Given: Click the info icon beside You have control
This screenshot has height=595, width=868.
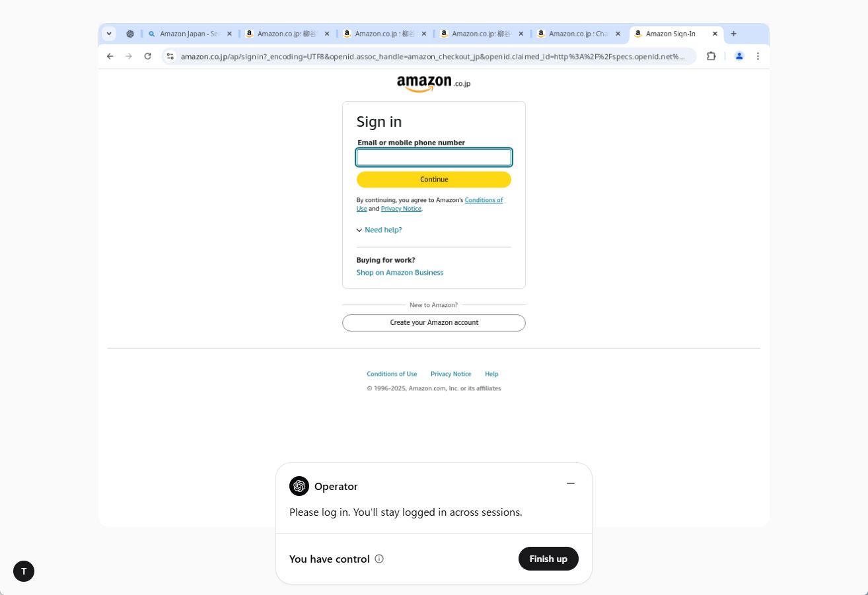Looking at the screenshot, I should click(379, 559).
